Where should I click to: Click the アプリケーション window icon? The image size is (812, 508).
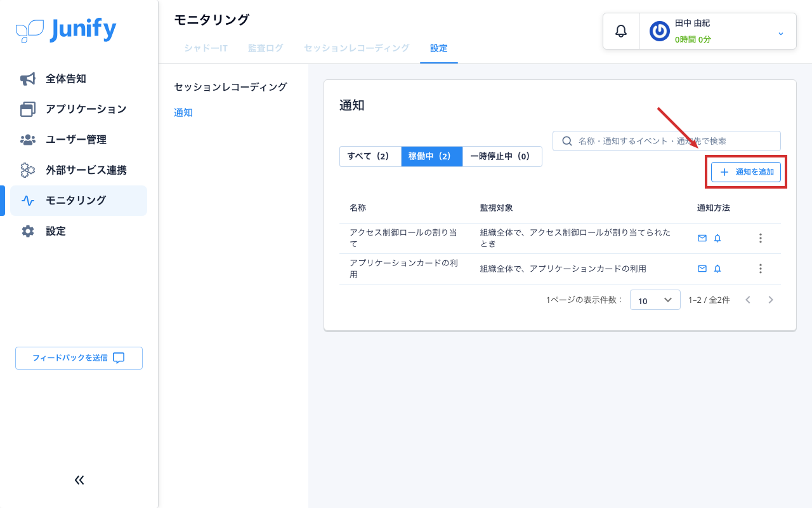(x=28, y=109)
